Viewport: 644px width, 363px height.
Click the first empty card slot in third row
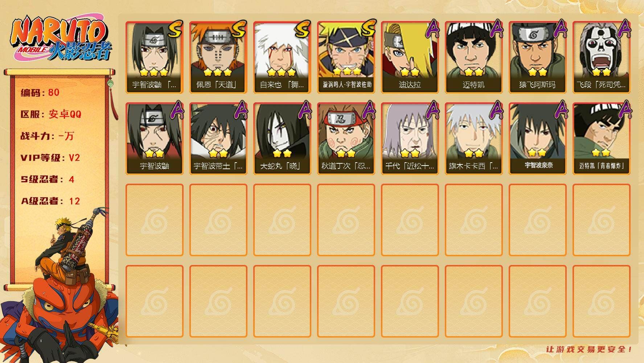(154, 220)
